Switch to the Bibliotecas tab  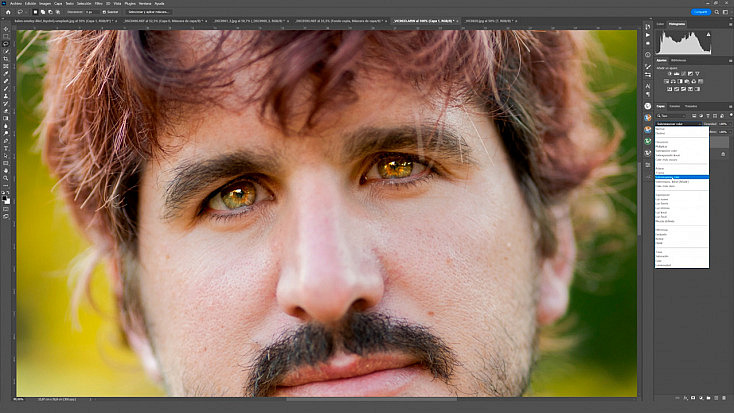pos(678,60)
